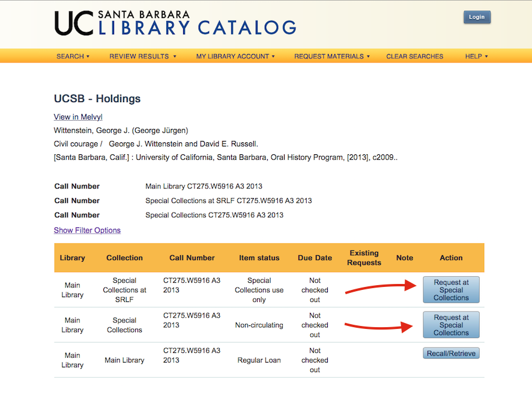Select CLEAR SEARCHES from the navigation bar
Screen dimensions: 532x404
point(414,56)
